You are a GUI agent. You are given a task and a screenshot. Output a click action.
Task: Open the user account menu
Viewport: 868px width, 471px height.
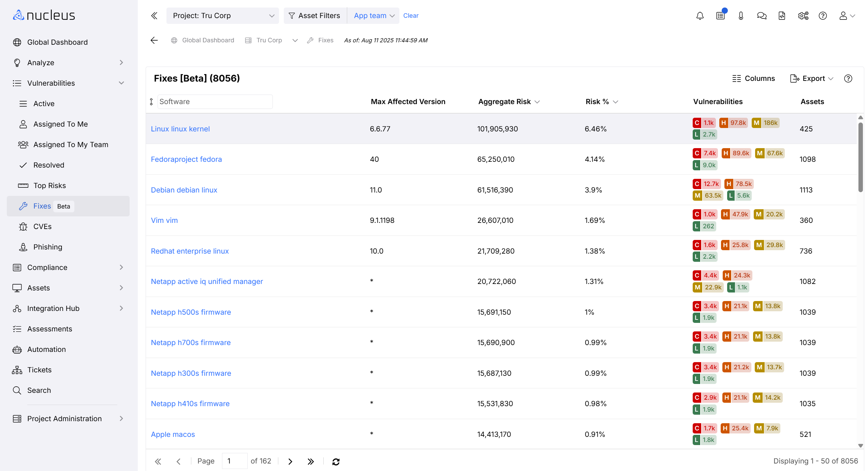847,16
